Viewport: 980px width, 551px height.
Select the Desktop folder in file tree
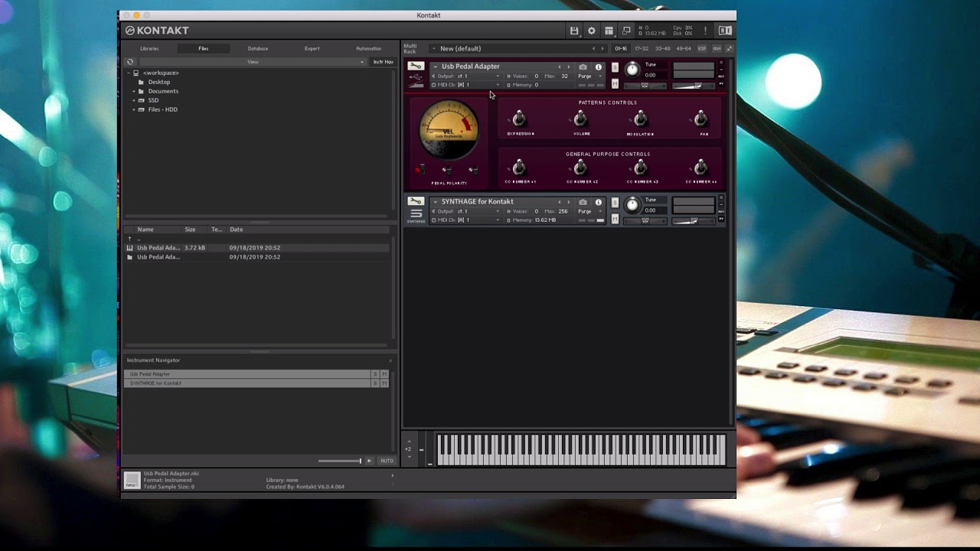154,82
